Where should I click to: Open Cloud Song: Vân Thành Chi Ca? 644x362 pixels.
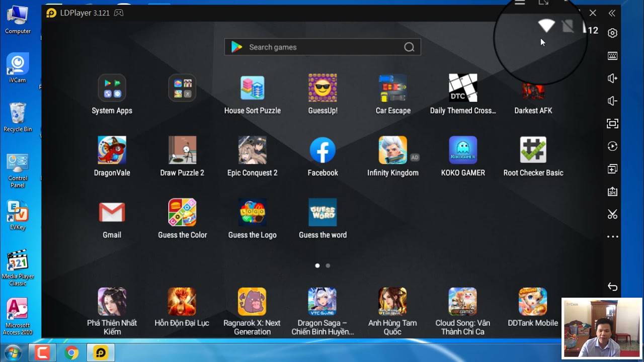[x=463, y=301]
